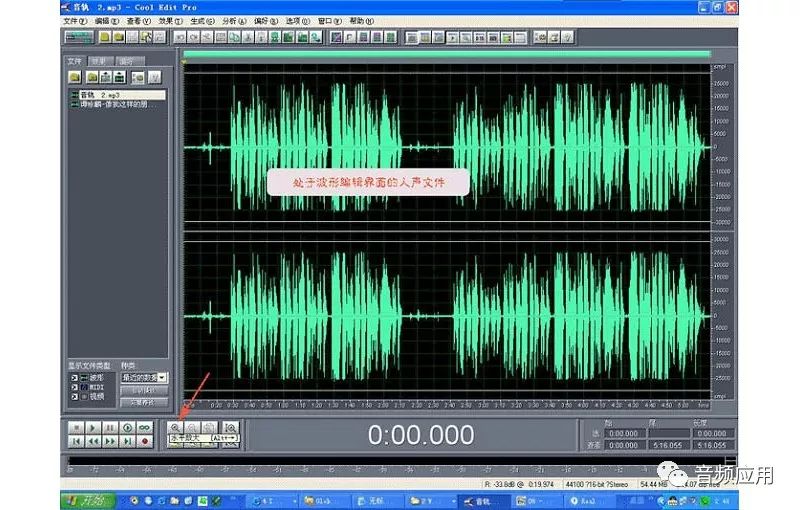Click the circled Play-to-end button
Screen dimensions: 800x510
point(128,427)
